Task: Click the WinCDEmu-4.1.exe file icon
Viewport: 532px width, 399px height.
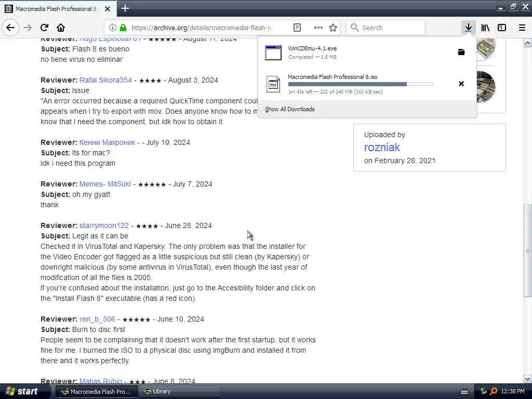Action: (x=273, y=52)
